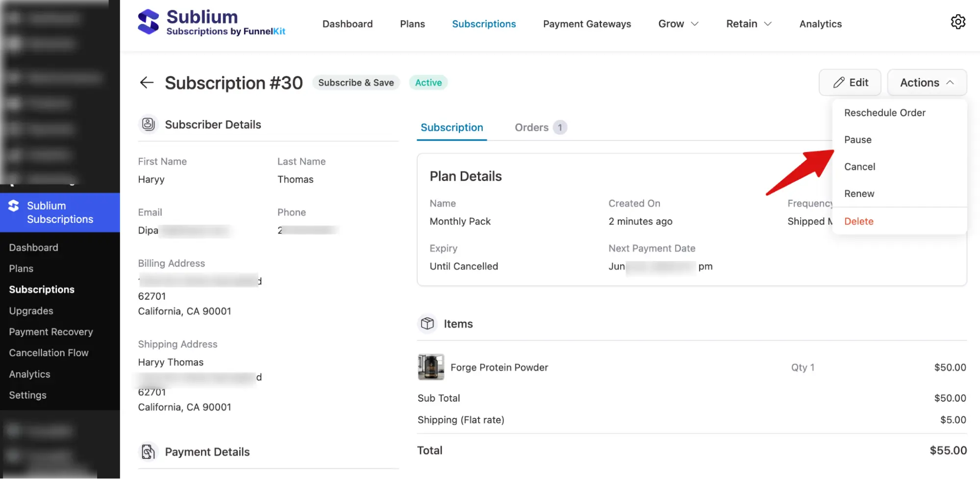Click the Sub Total label
The image size is (980, 479).
439,398
